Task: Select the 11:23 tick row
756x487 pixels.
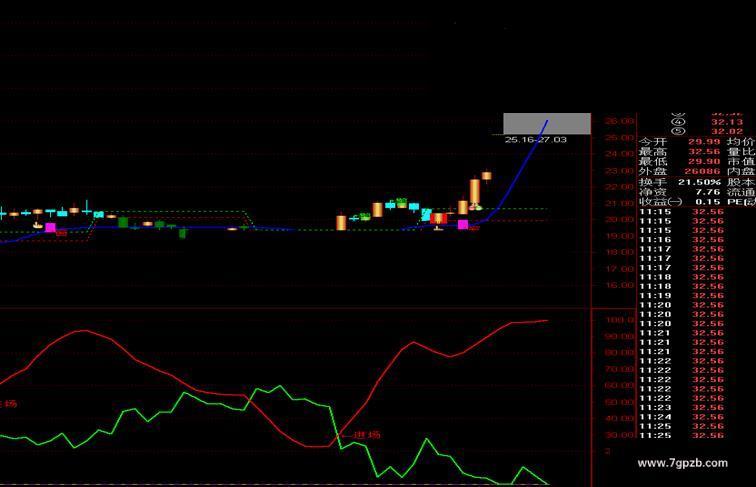Action: pyautogui.click(x=682, y=407)
